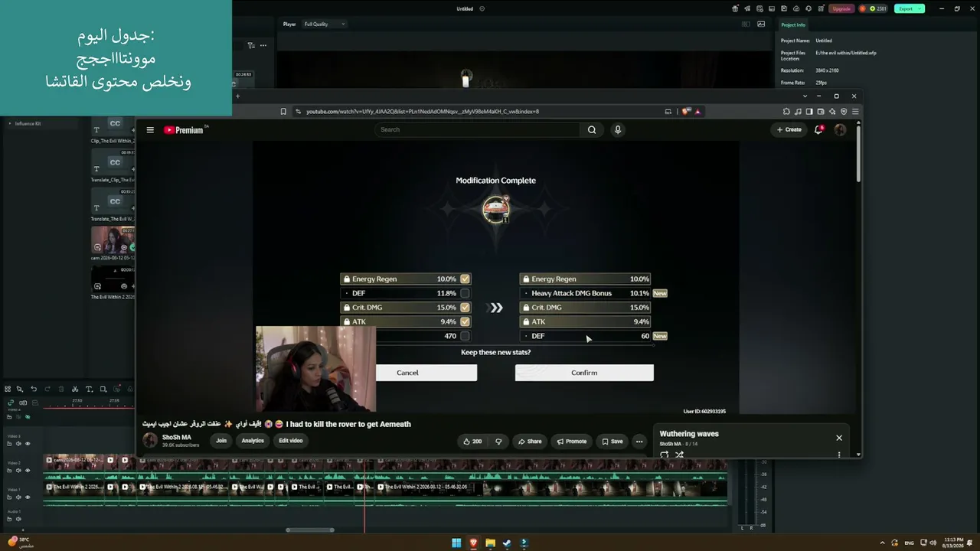This screenshot has height=551, width=980.
Task: Dislike the YouTube video
Action: (498, 442)
